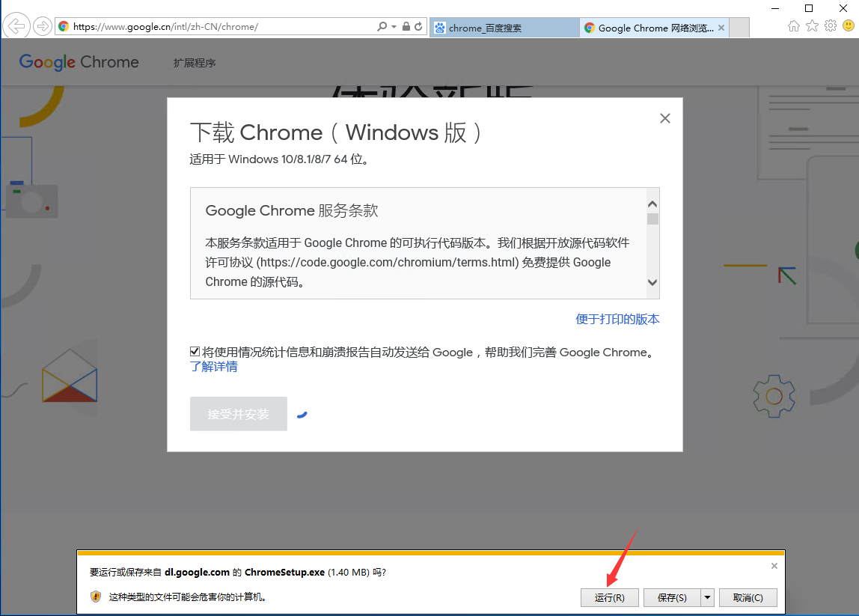The height and width of the screenshot is (616, 859).
Task: Click the security shield warning icon
Action: click(x=96, y=597)
